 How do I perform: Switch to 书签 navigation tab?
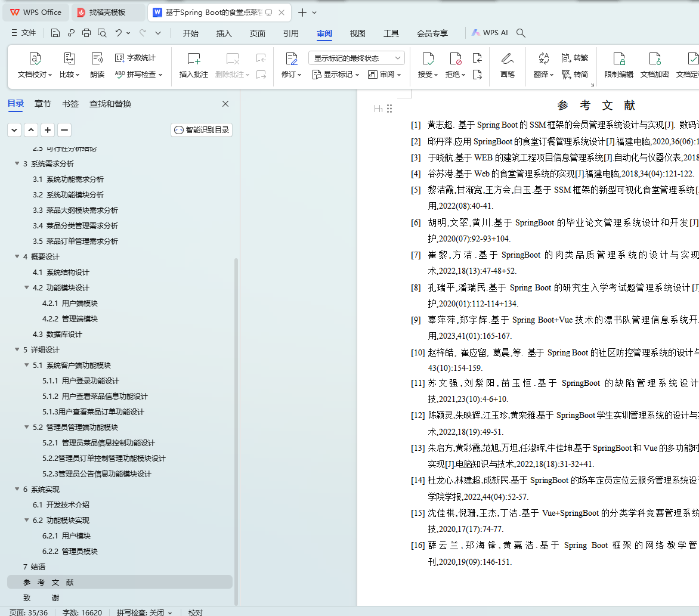[70, 104]
